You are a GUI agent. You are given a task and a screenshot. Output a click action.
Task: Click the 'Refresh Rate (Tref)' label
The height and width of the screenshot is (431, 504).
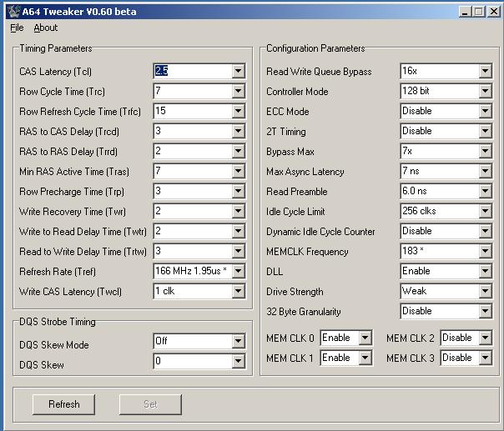click(58, 272)
